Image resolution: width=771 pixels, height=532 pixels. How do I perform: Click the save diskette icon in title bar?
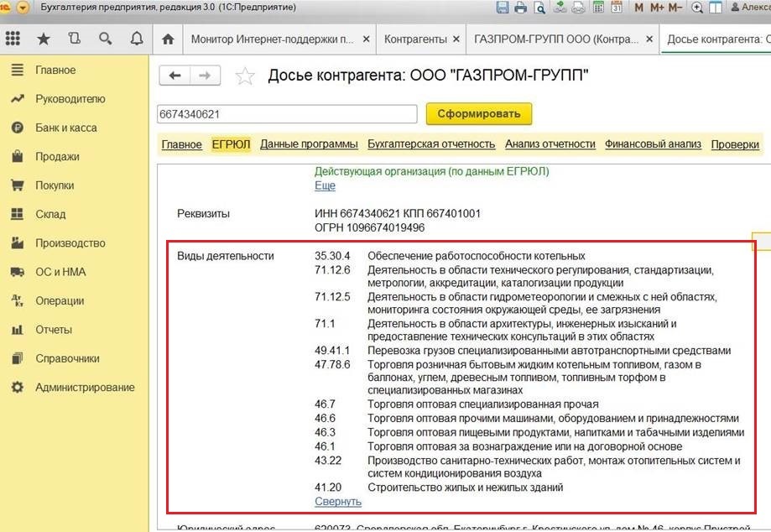(502, 8)
